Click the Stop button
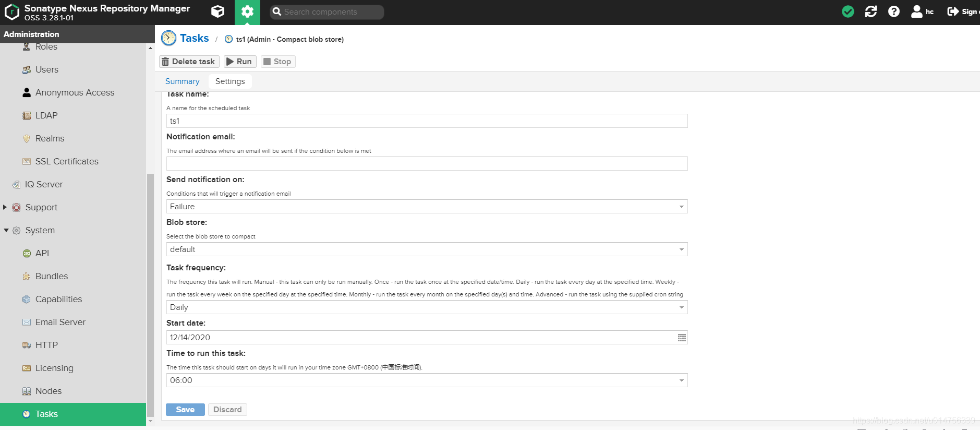The height and width of the screenshot is (430, 980). (x=278, y=62)
